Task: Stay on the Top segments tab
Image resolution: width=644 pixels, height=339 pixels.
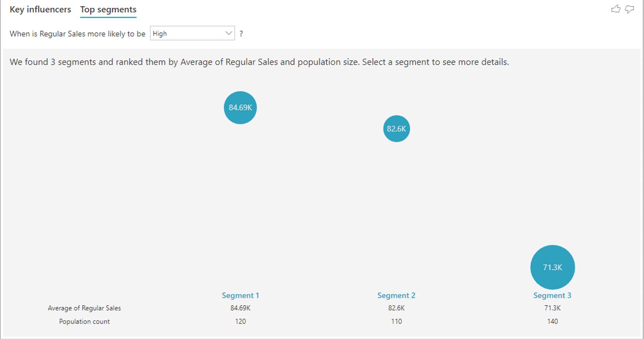Action: pyautogui.click(x=108, y=9)
